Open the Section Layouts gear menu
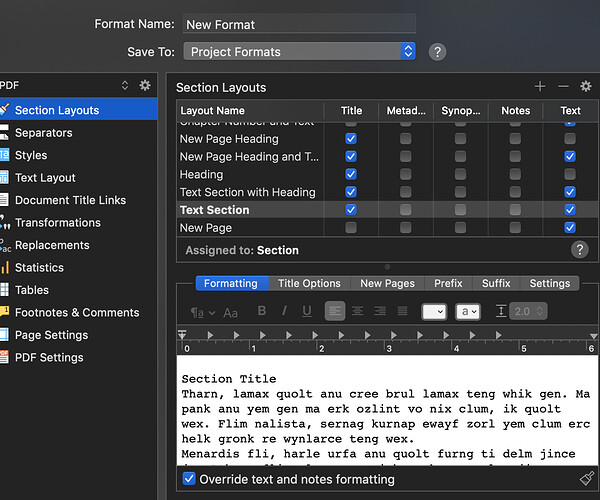600x500 pixels. coord(586,86)
